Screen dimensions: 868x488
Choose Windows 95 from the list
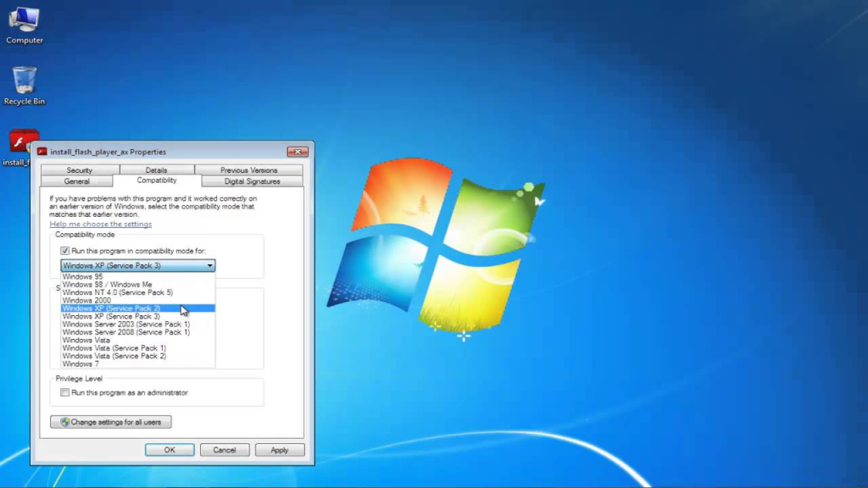coord(138,277)
